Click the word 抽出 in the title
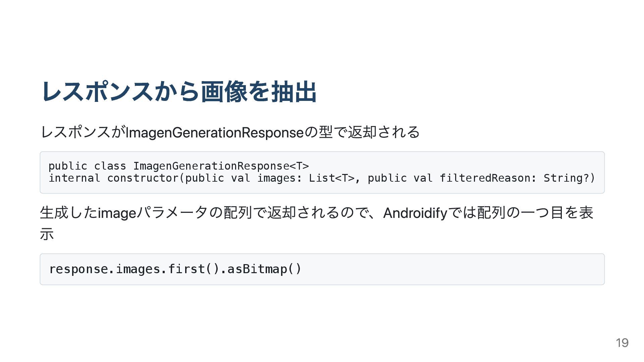The width and height of the screenshot is (644, 362). point(294,92)
